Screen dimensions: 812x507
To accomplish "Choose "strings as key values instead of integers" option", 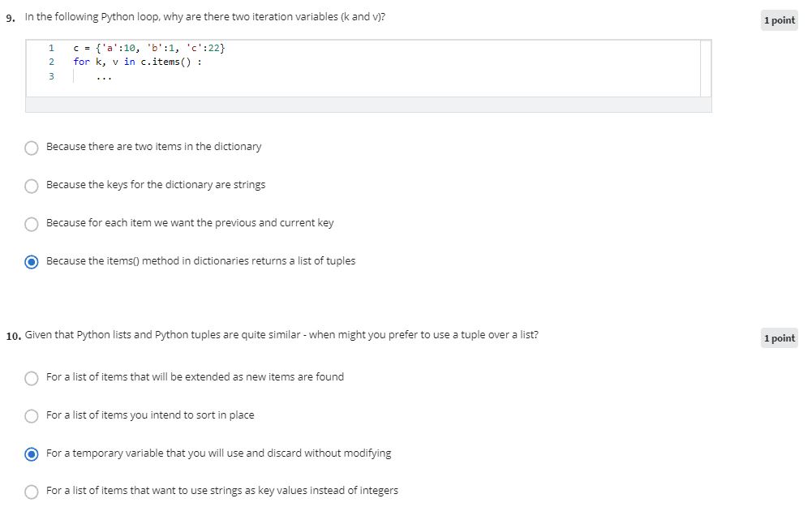I will [32, 492].
